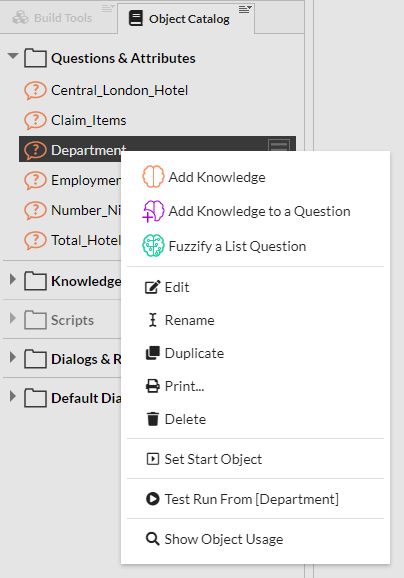This screenshot has height=578, width=404.
Task: Click the Show Object Usage magnifier icon
Action: [153, 539]
